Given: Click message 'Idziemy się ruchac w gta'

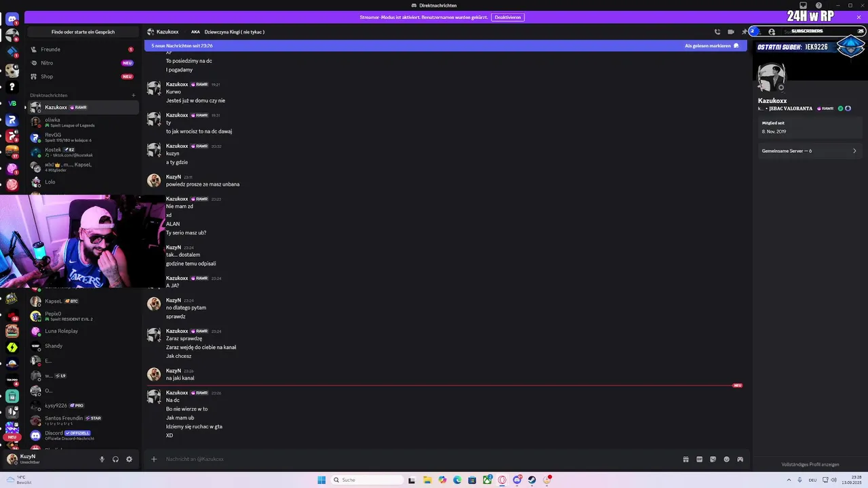Looking at the screenshot, I should (194, 426).
